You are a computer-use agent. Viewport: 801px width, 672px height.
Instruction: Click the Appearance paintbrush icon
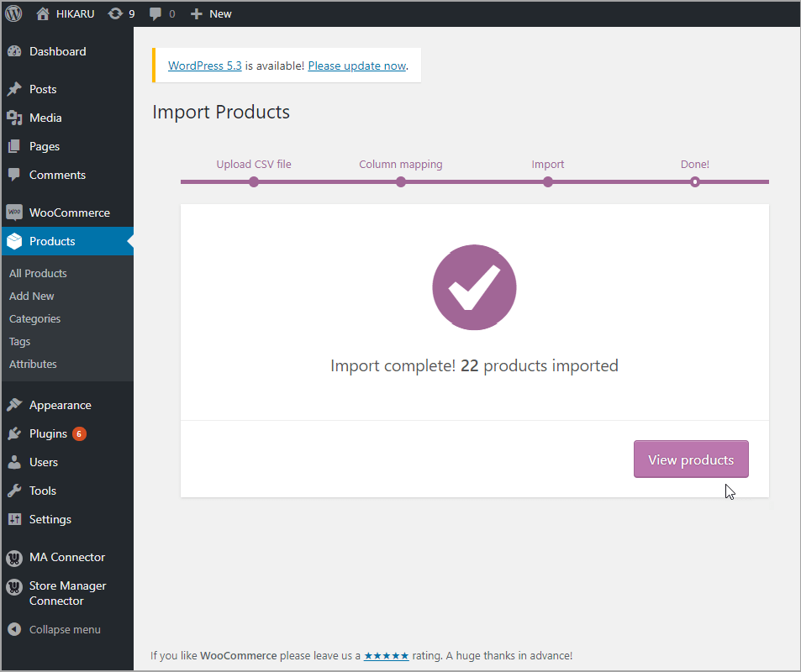[x=14, y=405]
